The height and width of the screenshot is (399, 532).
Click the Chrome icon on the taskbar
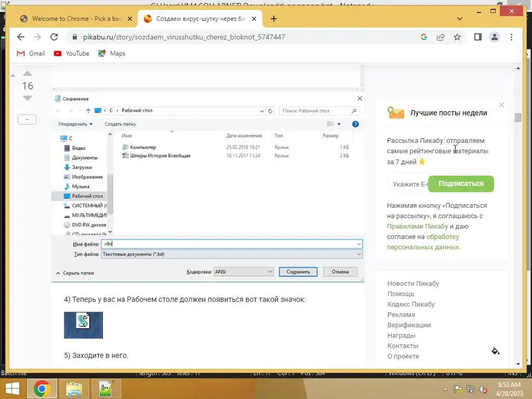click(x=42, y=389)
